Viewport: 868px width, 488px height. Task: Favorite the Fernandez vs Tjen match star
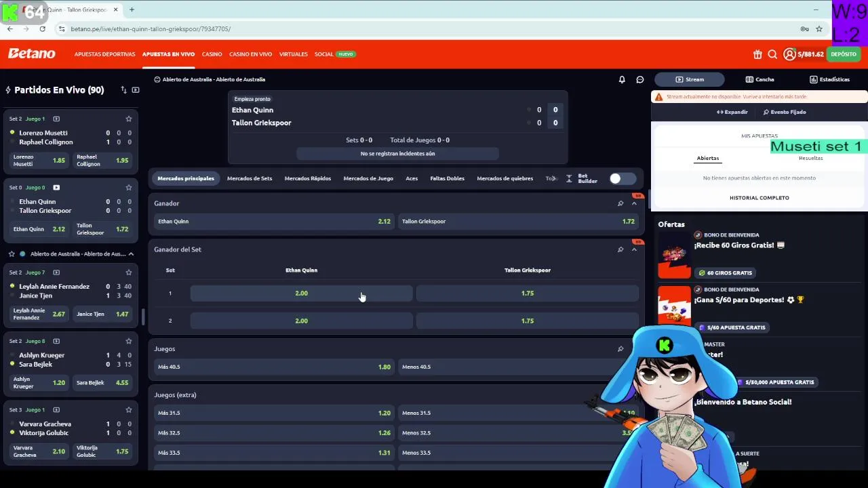click(x=129, y=272)
